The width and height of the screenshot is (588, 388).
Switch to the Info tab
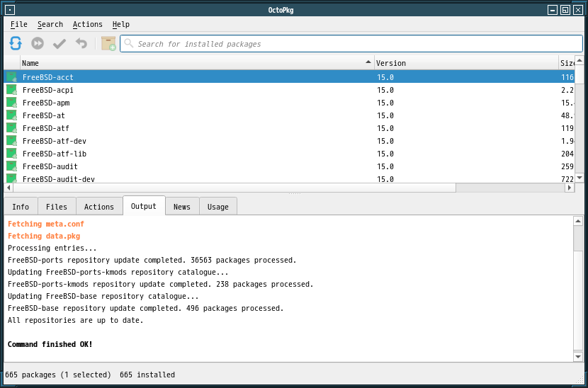21,207
